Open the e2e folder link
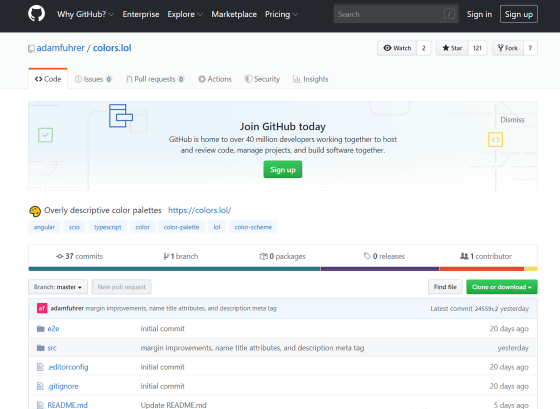 coord(53,329)
